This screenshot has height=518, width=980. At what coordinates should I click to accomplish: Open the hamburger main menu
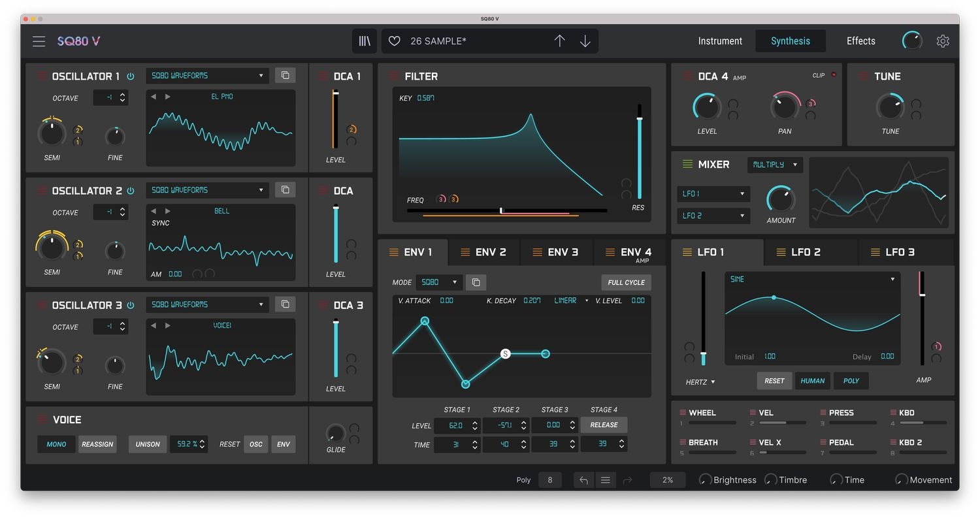pos(39,41)
